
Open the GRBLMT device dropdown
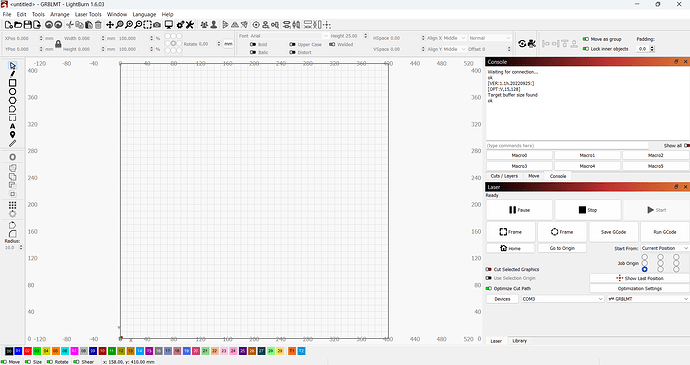pyautogui.click(x=648, y=299)
